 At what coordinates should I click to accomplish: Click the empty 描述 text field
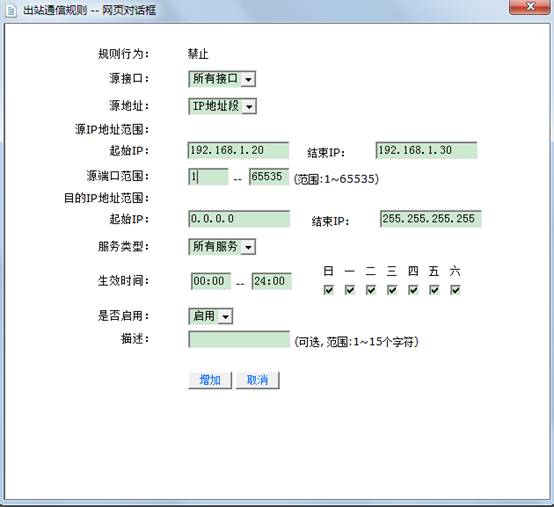pos(239,340)
